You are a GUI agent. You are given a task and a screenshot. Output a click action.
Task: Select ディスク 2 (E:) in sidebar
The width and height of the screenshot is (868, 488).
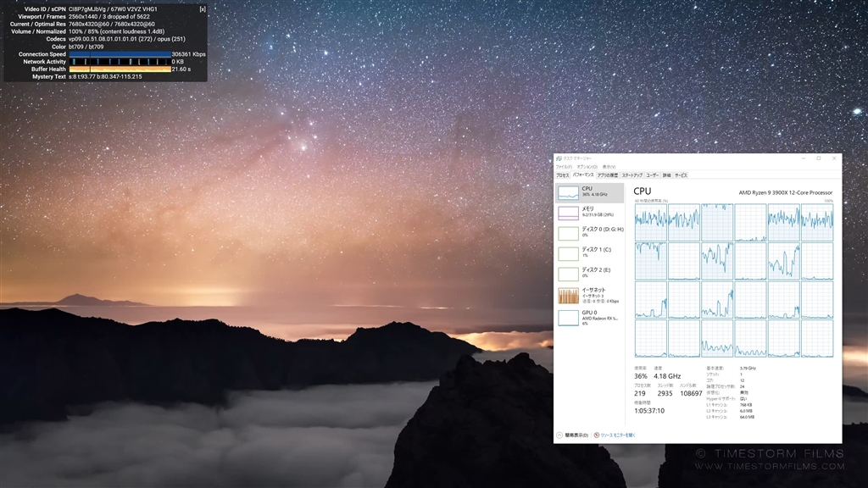coord(589,274)
